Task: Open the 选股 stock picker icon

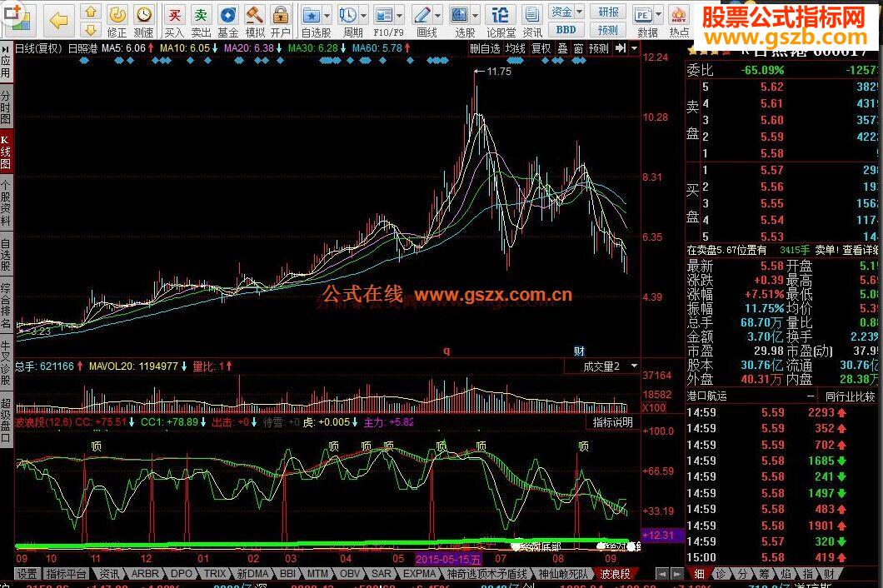Action: (460, 20)
